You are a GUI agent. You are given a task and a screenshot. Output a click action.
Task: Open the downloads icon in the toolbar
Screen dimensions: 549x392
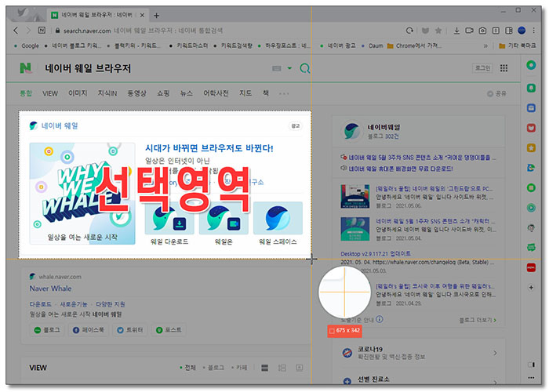tap(456, 31)
